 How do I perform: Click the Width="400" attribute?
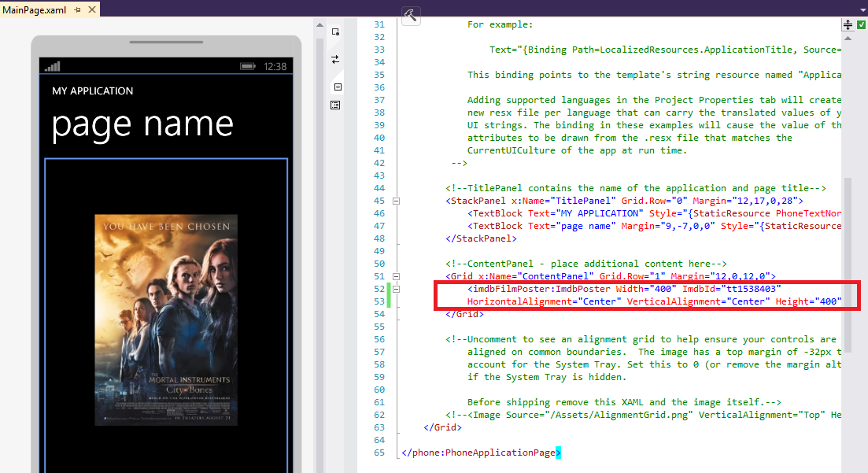pyautogui.click(x=647, y=289)
